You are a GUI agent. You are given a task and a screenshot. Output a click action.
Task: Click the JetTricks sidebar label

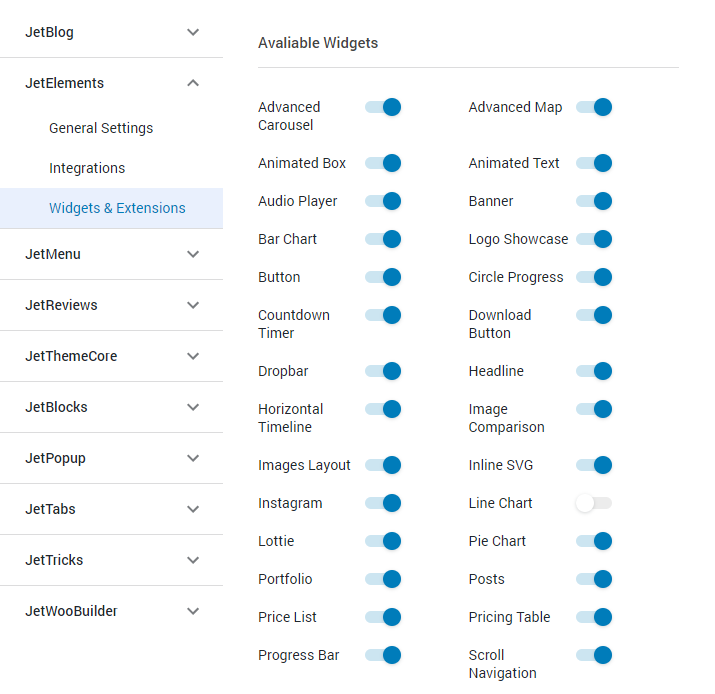click(x=54, y=560)
